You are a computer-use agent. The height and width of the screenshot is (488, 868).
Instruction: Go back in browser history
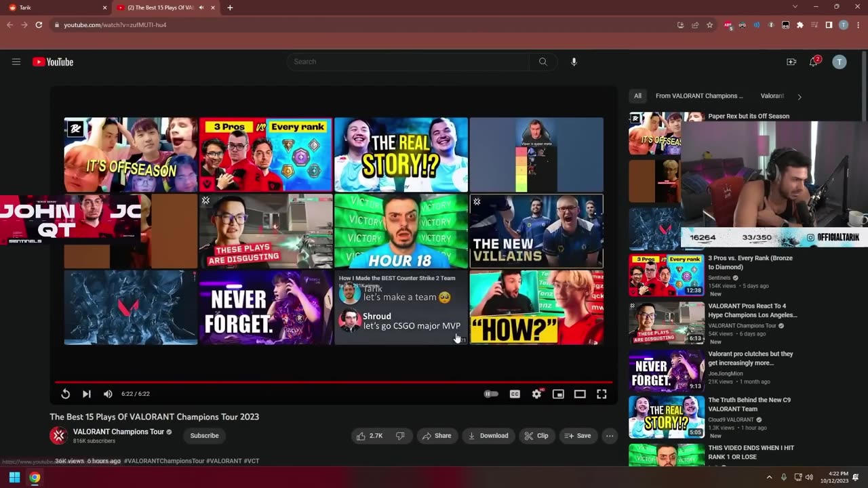(x=9, y=25)
